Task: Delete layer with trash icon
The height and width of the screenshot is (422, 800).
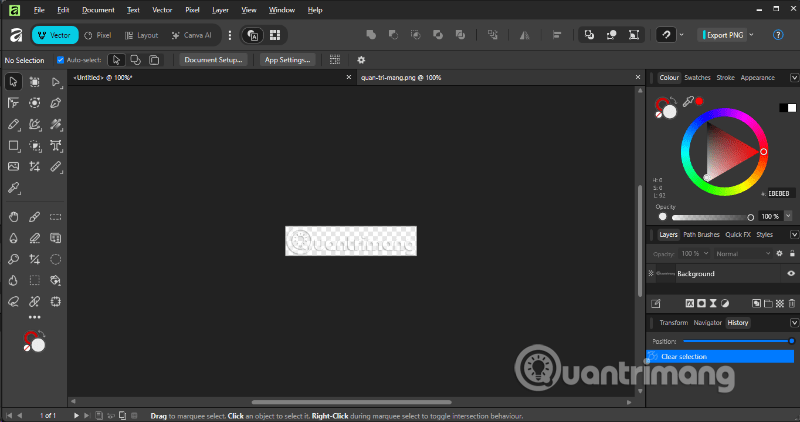Action: pyautogui.click(x=792, y=303)
